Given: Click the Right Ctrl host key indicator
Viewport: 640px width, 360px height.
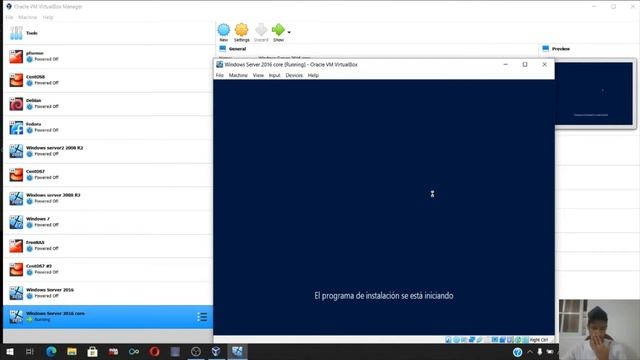Looking at the screenshot, I should [x=539, y=340].
